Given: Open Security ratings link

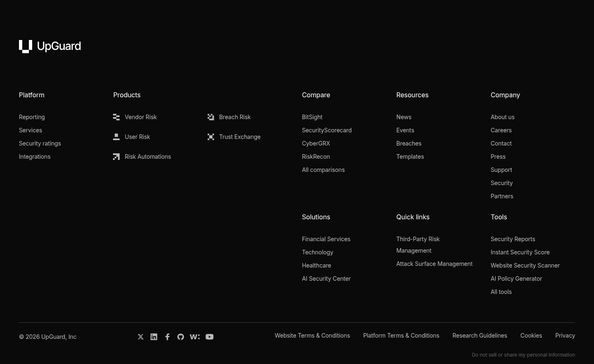Looking at the screenshot, I should coord(40,143).
